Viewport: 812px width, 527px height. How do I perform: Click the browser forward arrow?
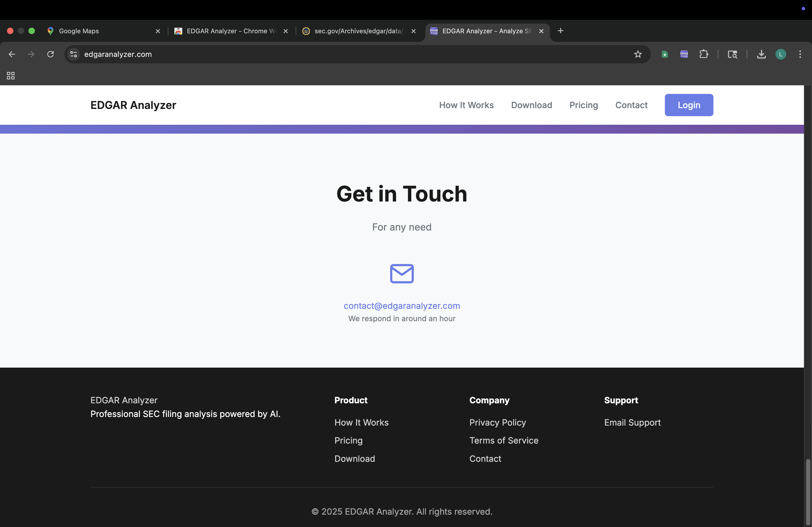point(31,54)
